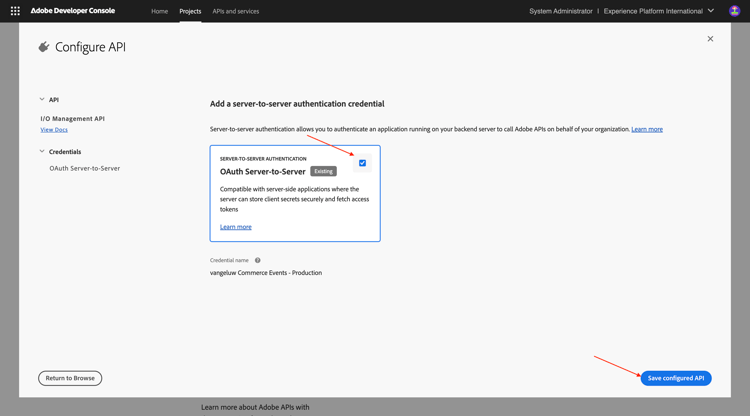Viewport: 750px width, 416px height.
Task: Select OAuth Server-to-Server in sidebar
Action: click(85, 168)
